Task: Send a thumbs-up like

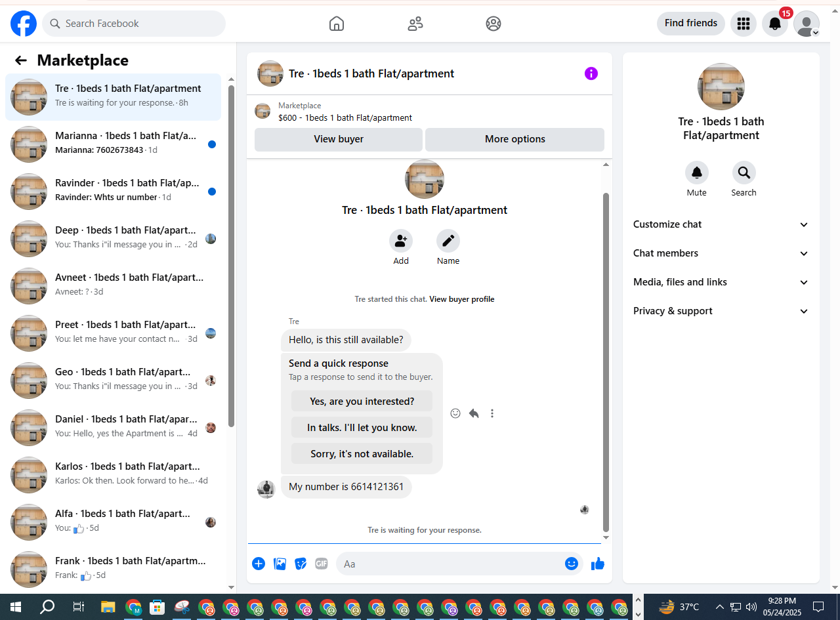Action: (x=597, y=564)
